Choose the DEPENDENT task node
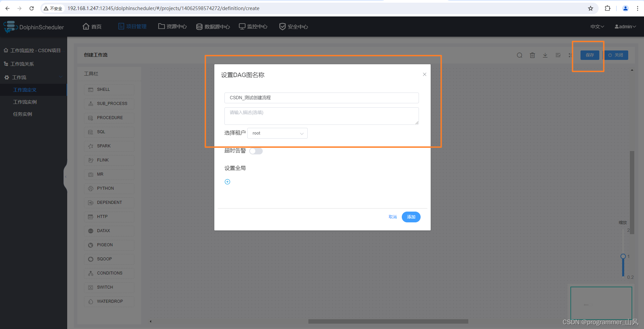This screenshot has height=329, width=644. pos(109,203)
